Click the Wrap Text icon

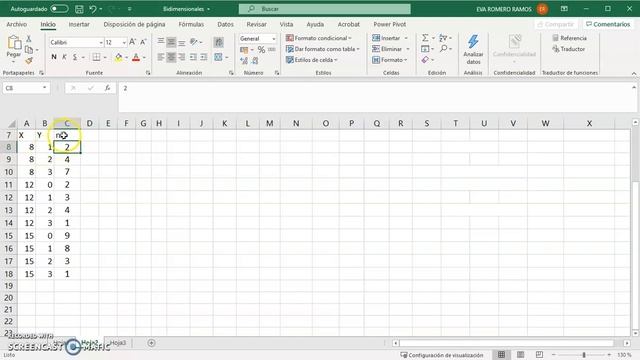click(219, 42)
